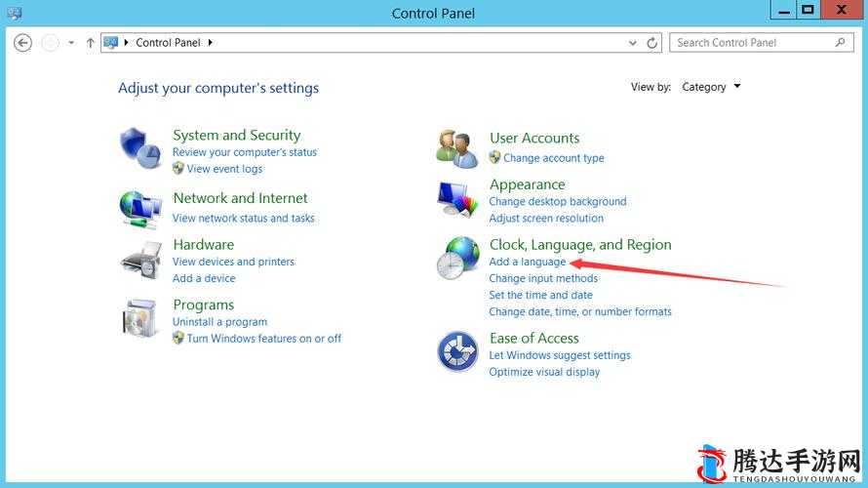Open the Appearance heading link
This screenshot has height=488, width=868.
coord(528,184)
